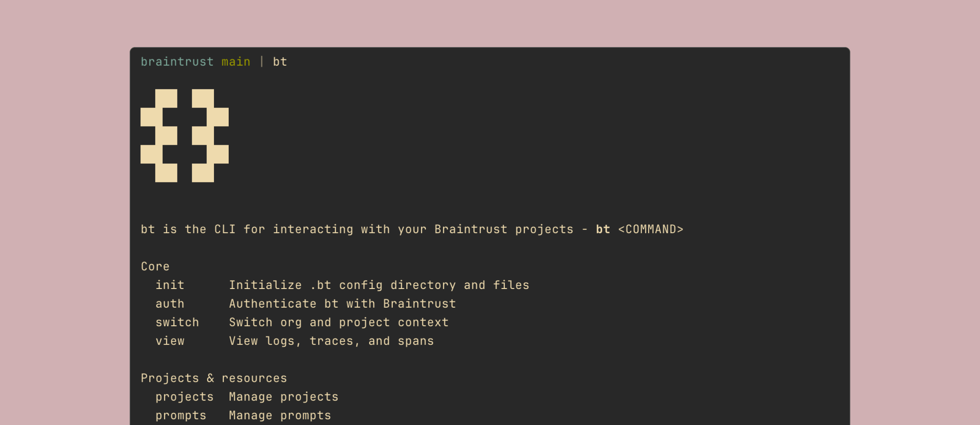
Task: Click the bold 'bt' in the usage line
Action: [603, 229]
